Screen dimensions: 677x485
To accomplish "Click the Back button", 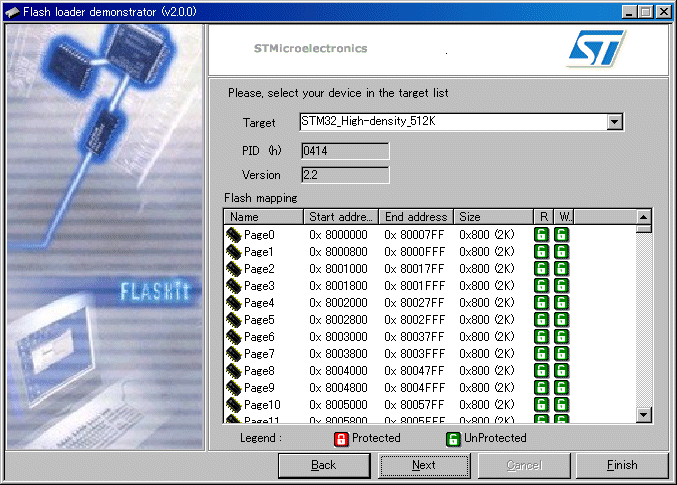I will (x=324, y=466).
